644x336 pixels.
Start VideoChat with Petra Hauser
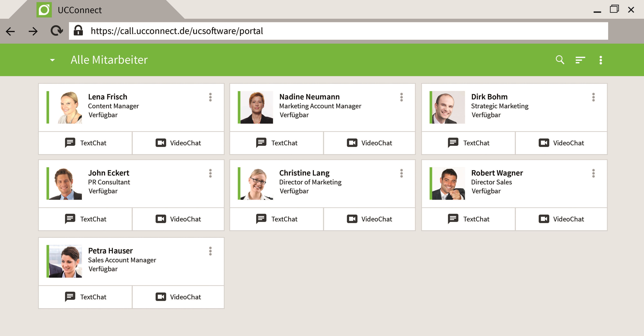point(178,297)
